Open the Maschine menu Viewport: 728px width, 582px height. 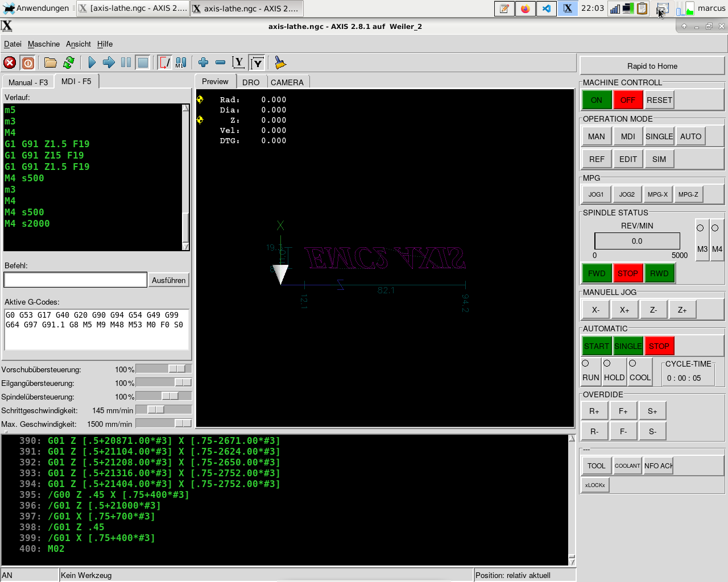tap(44, 44)
